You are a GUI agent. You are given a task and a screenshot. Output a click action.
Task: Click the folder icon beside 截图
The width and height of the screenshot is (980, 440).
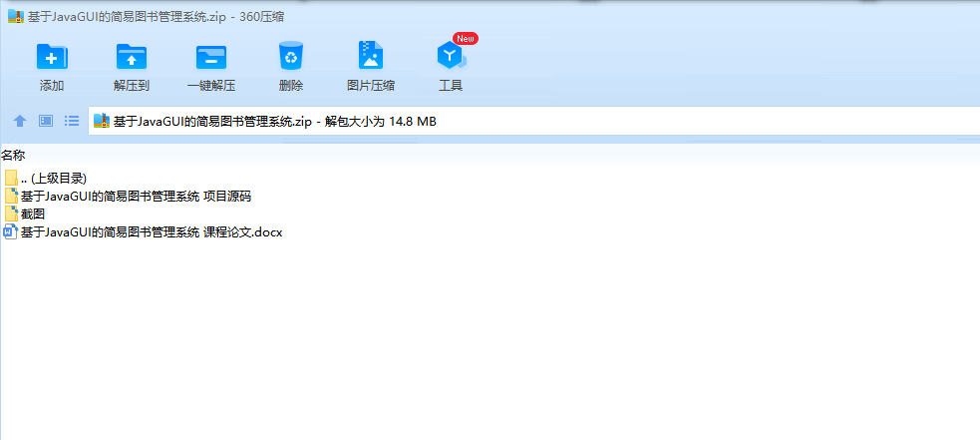[x=11, y=215]
